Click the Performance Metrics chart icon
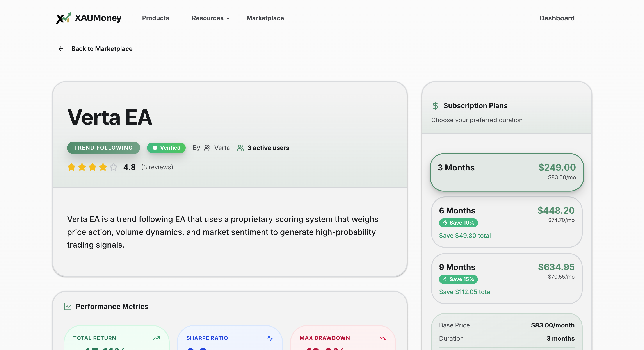Screen dimensions: 644x350 click(x=68, y=306)
